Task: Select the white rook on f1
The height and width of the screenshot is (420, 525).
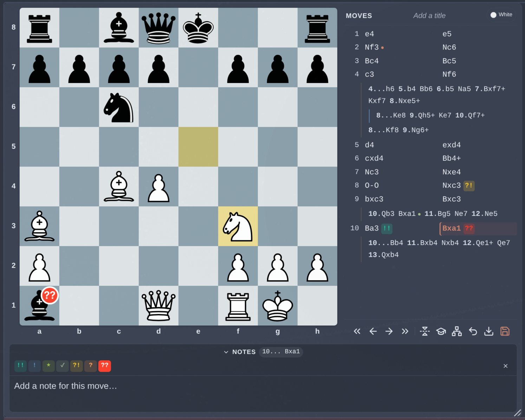Action: (x=238, y=306)
